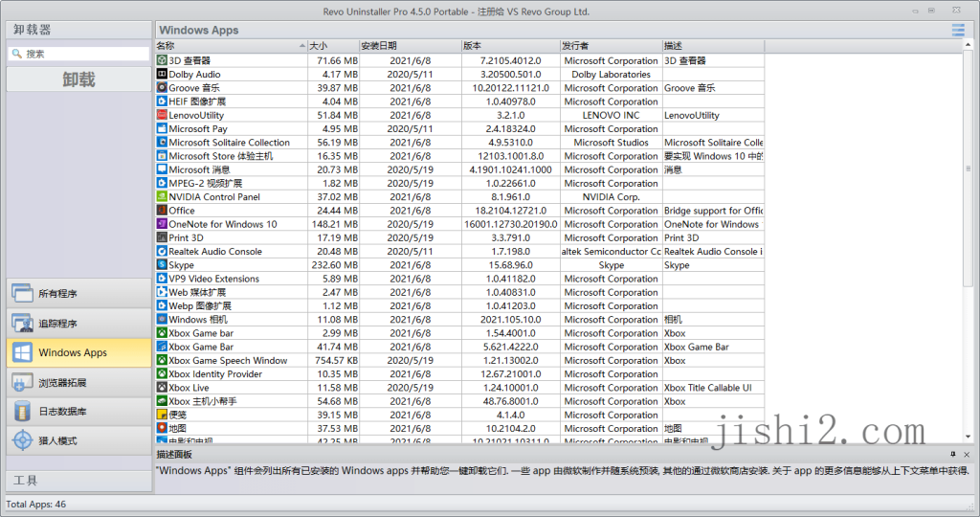Click the Total Apps: 46 status text
Image resolution: width=980 pixels, height=517 pixels.
point(35,504)
